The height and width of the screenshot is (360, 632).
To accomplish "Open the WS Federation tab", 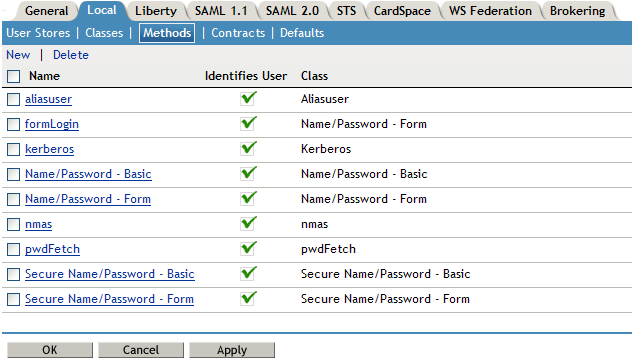I will coord(490,11).
